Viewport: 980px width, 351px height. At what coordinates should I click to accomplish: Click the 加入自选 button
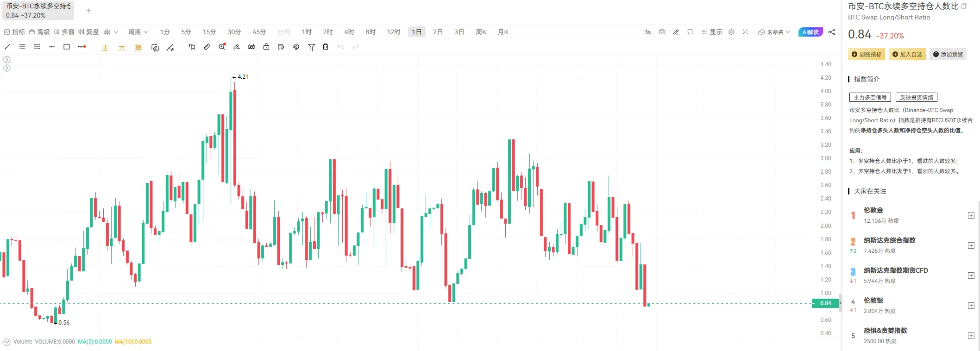pos(907,54)
